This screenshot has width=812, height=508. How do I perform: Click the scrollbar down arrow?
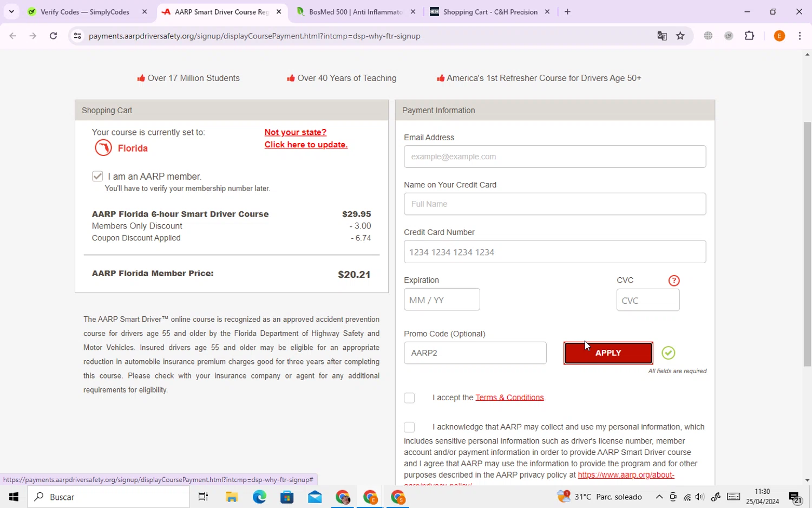[x=807, y=480]
